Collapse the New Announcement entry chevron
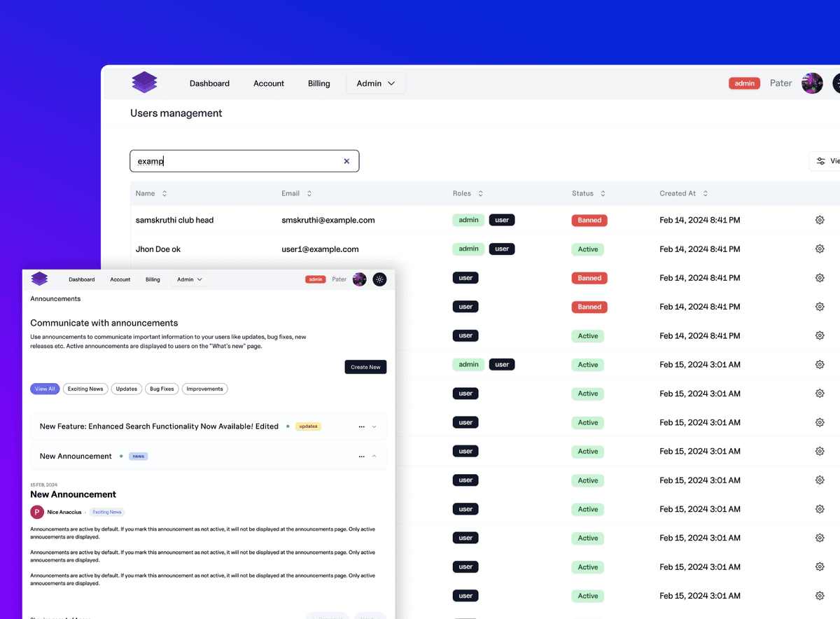The height and width of the screenshot is (619, 840). [374, 456]
